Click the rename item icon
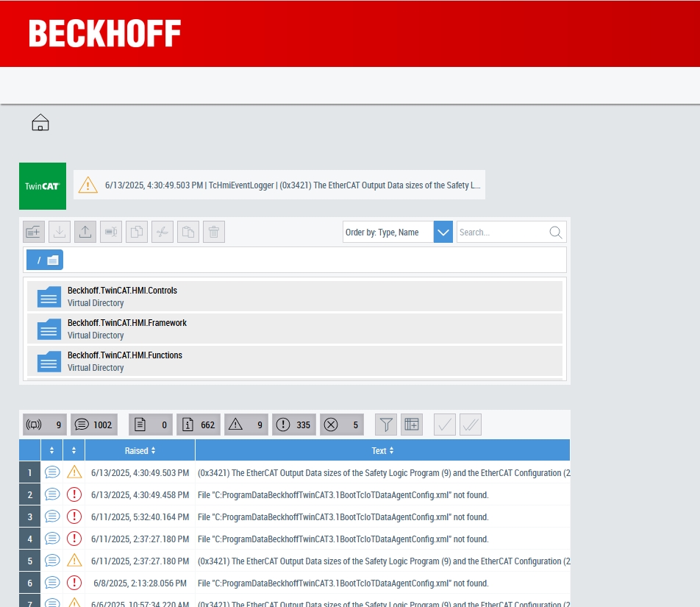Screen dimensions: 700x607 click(x=111, y=232)
